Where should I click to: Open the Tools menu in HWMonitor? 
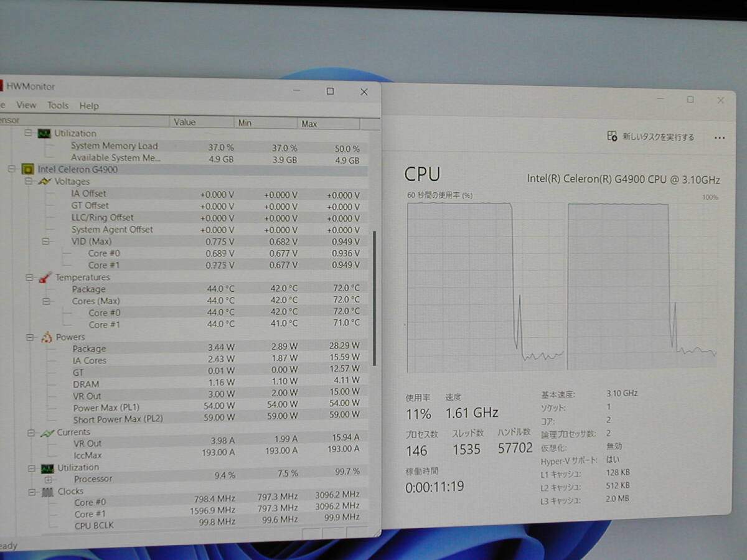click(x=58, y=105)
